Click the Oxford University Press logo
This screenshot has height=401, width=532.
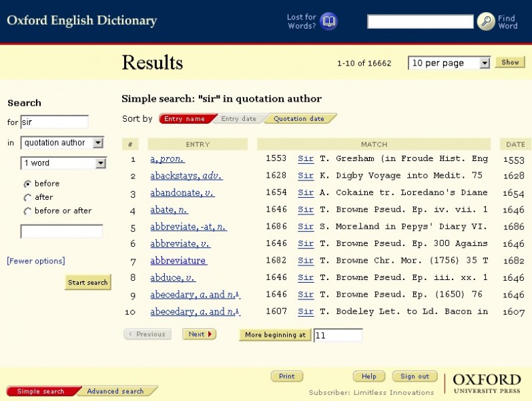coord(487,384)
